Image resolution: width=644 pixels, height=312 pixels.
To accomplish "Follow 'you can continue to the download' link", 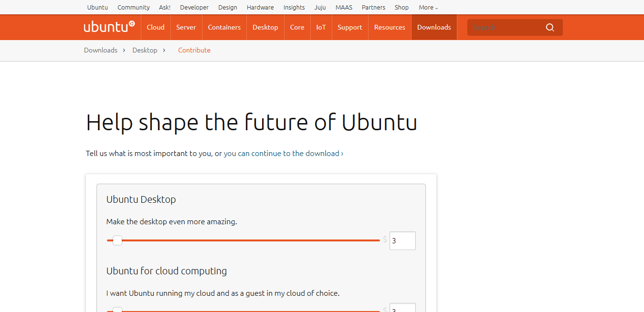I will 284,154.
